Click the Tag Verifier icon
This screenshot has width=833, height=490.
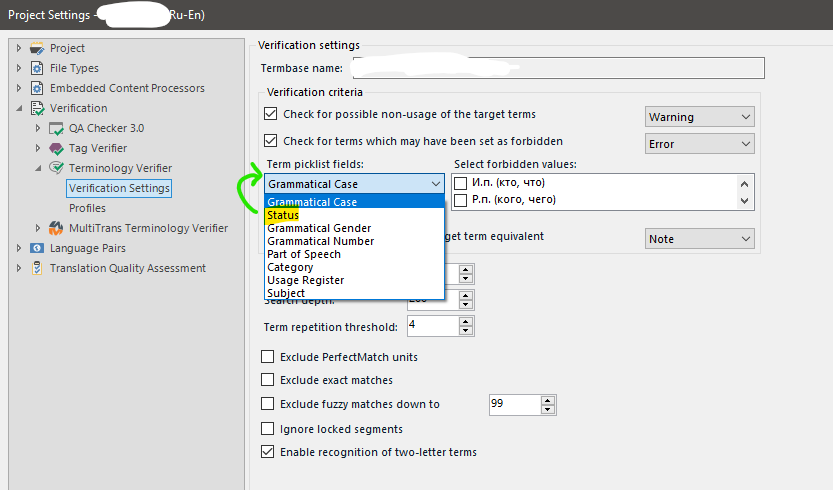tap(56, 148)
